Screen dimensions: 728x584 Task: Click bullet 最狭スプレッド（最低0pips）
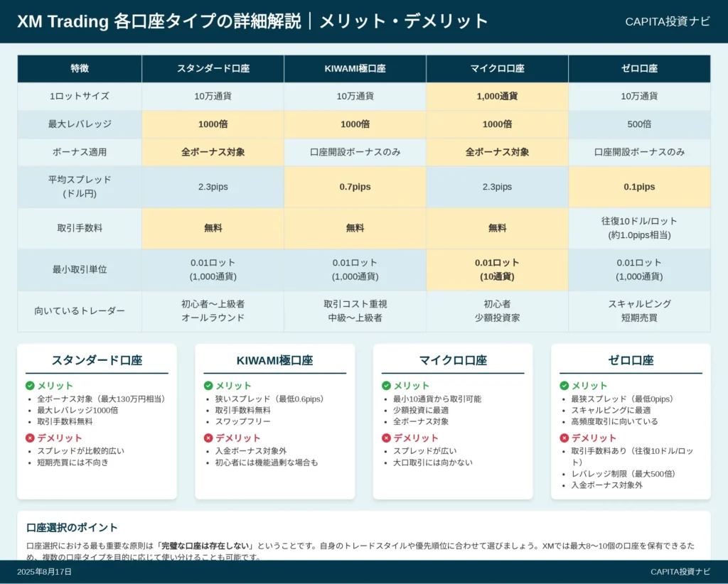point(624,399)
